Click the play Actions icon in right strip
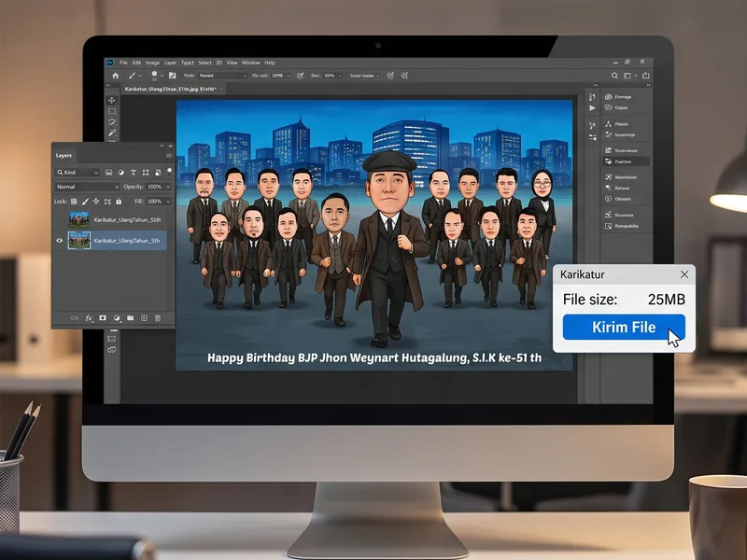Image resolution: width=747 pixels, height=560 pixels. click(x=592, y=108)
